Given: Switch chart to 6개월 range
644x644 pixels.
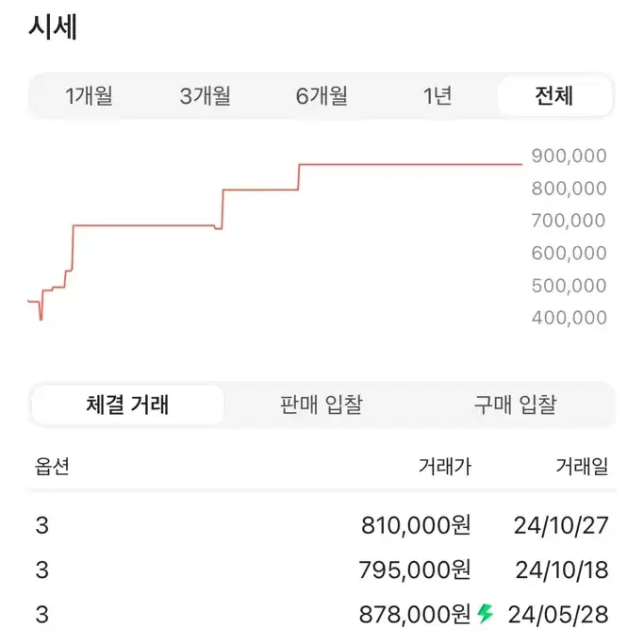Looking at the screenshot, I should tap(322, 95).
